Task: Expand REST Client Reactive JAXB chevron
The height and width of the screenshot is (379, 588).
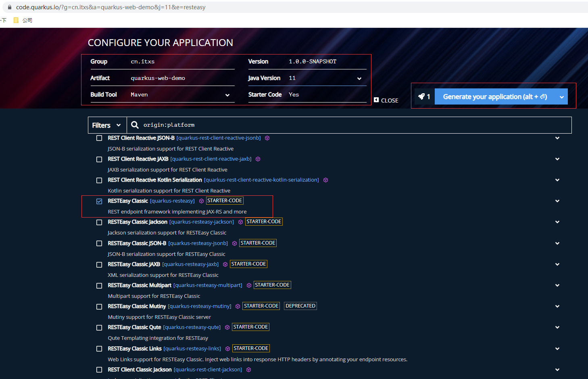Action: tap(557, 159)
